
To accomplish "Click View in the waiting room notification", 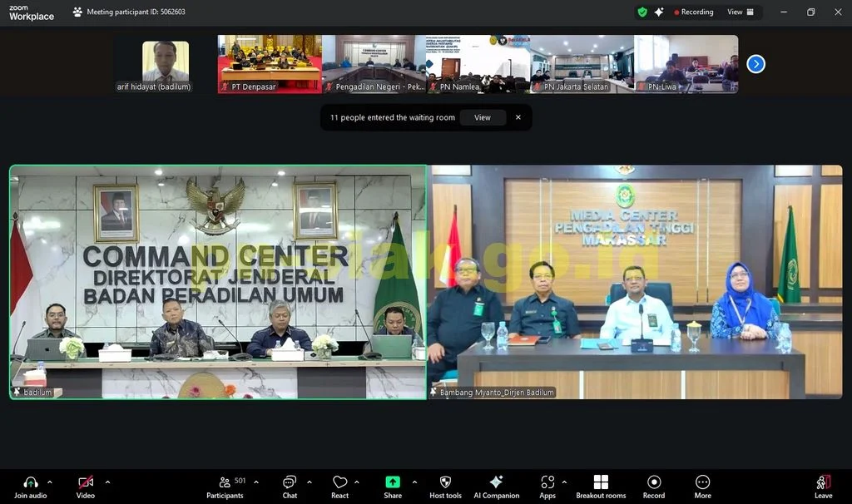I will click(482, 117).
